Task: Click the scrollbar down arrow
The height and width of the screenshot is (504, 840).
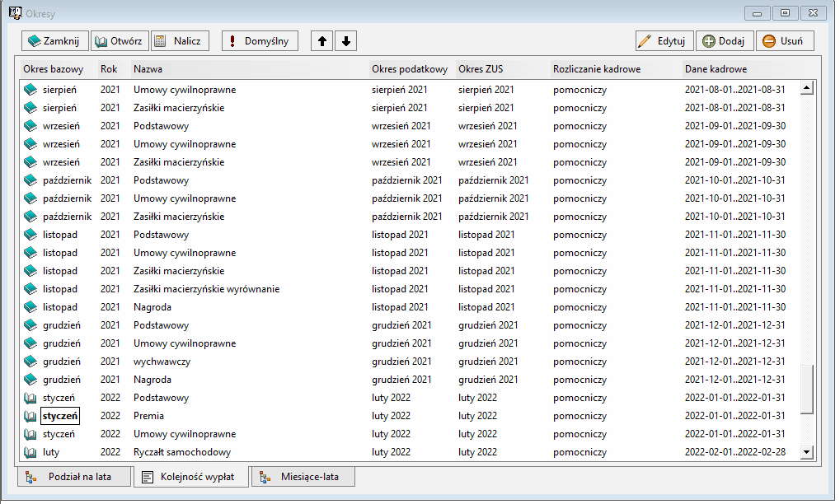Action: point(807,452)
